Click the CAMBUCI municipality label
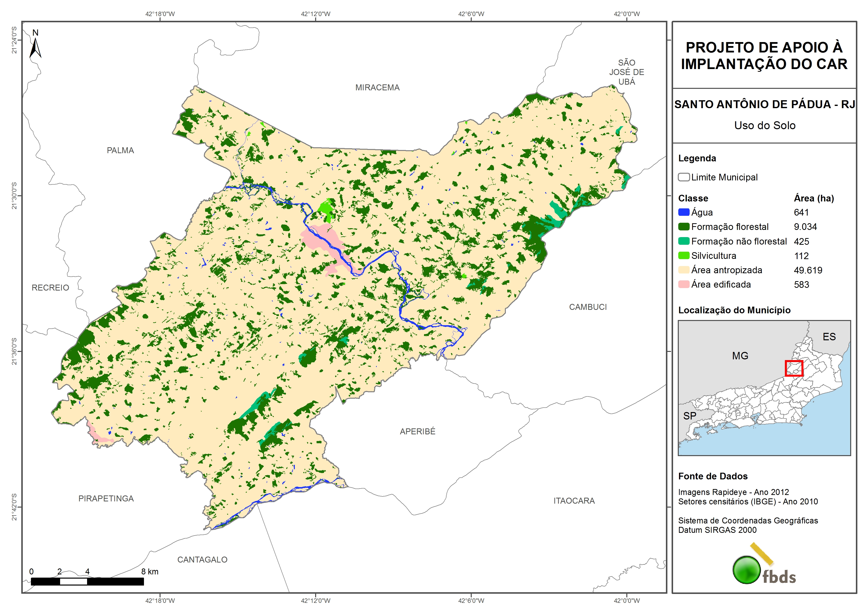Image resolution: width=868 pixels, height=614 pixels. 587,307
